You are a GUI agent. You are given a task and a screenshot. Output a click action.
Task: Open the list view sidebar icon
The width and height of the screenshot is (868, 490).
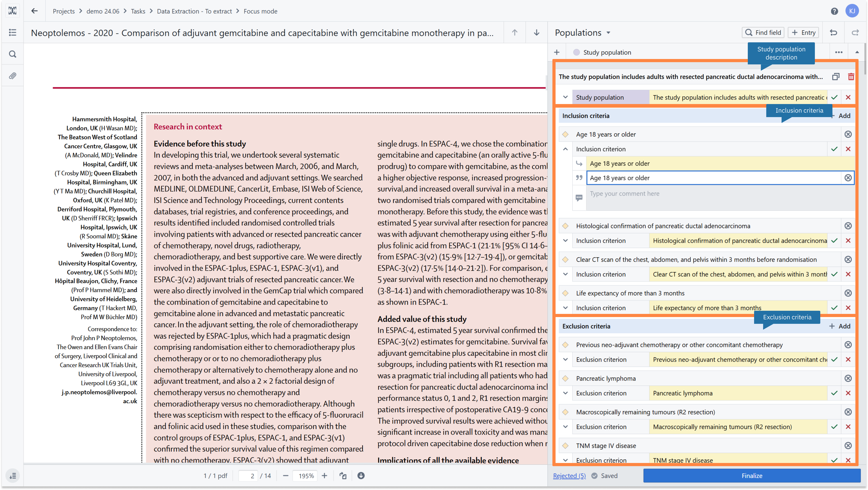[12, 32]
